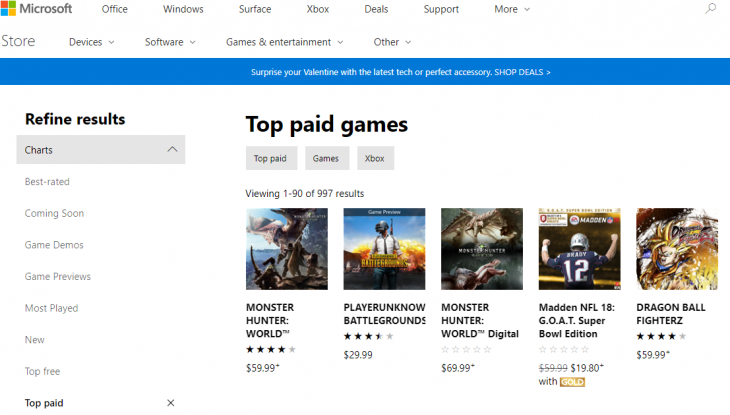Choose the Most Played chart
This screenshot has height=415, width=730.
click(x=51, y=308)
